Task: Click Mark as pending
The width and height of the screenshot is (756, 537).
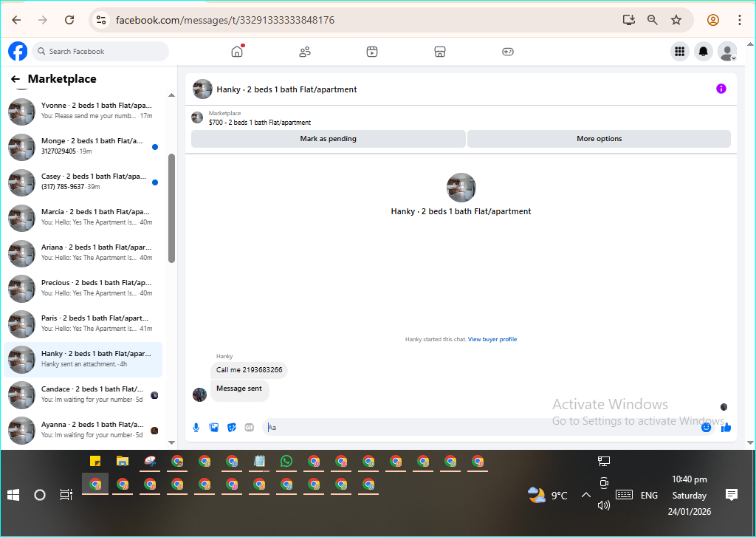Action: tap(329, 139)
